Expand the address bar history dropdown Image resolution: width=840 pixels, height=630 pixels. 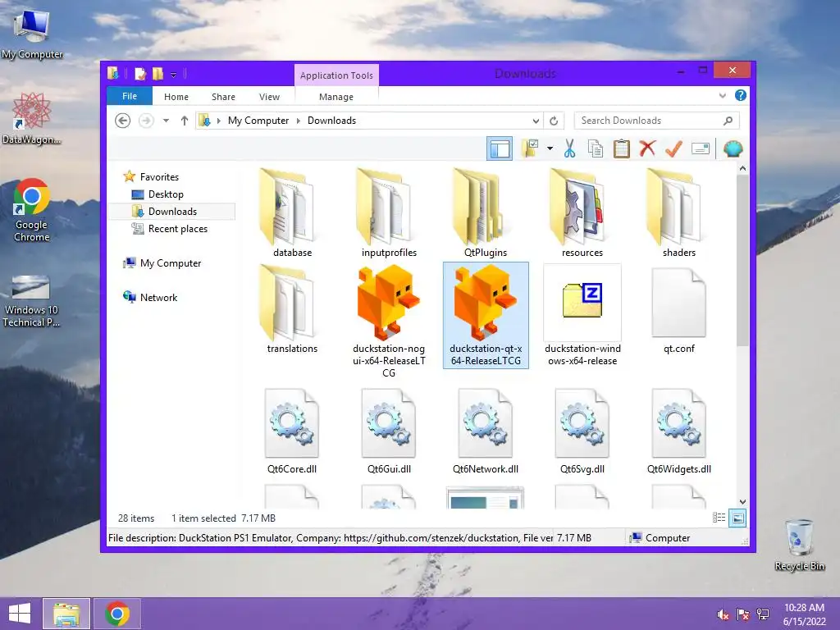click(x=535, y=121)
